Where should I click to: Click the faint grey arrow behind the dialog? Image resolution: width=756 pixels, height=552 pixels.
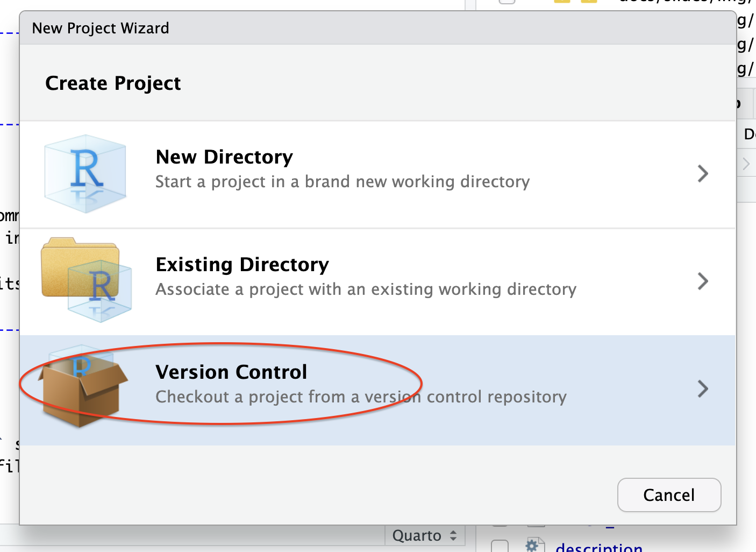746,164
